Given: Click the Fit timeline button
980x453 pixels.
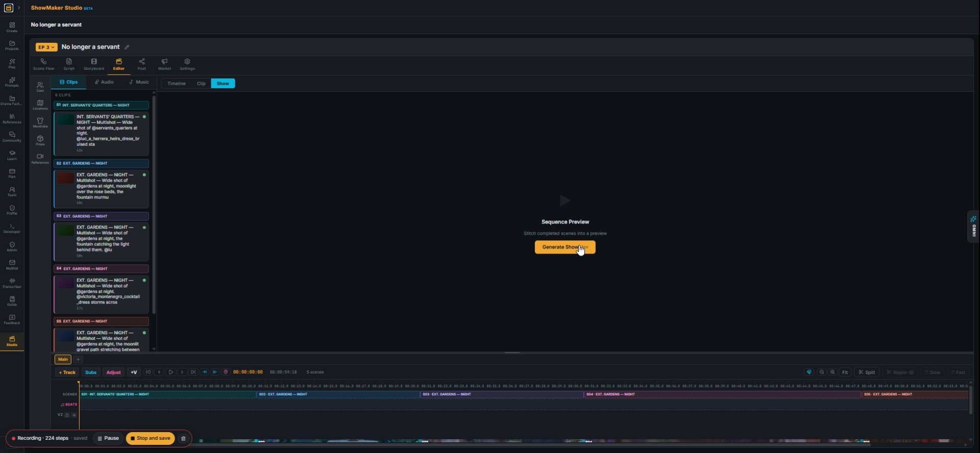Looking at the screenshot, I should pos(845,372).
